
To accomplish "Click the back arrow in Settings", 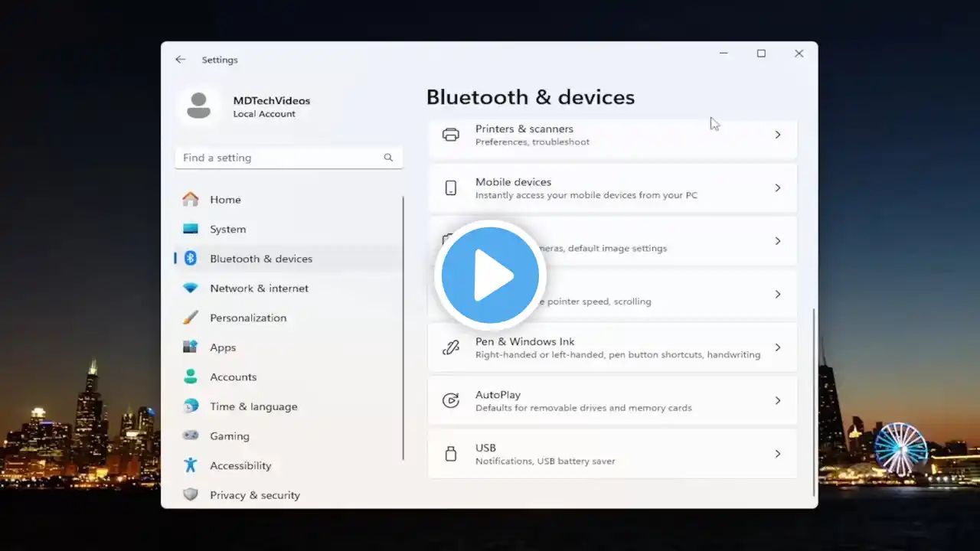I will [x=180, y=60].
